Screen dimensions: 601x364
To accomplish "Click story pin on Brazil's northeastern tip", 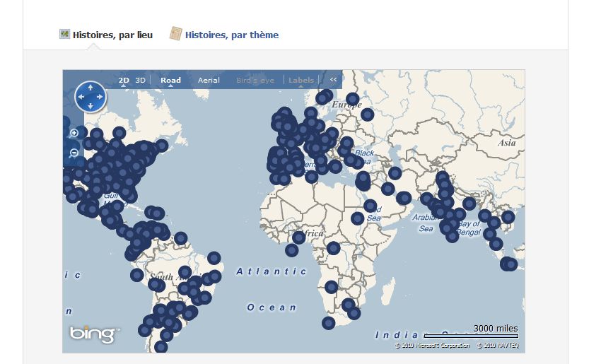I will pyautogui.click(x=214, y=258).
